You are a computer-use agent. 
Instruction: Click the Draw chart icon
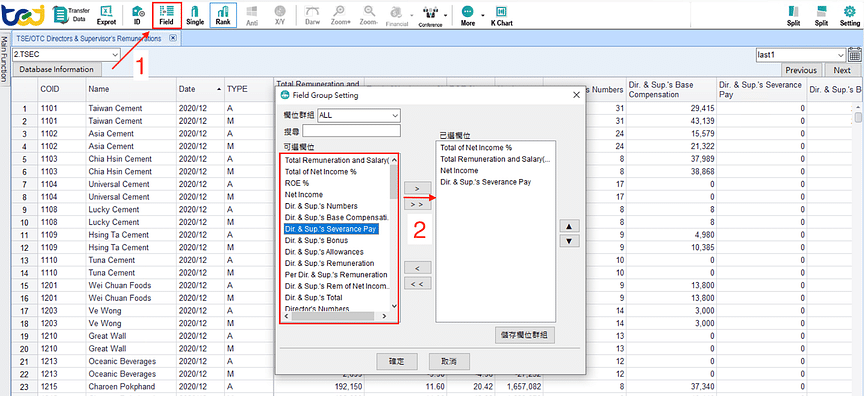click(312, 15)
